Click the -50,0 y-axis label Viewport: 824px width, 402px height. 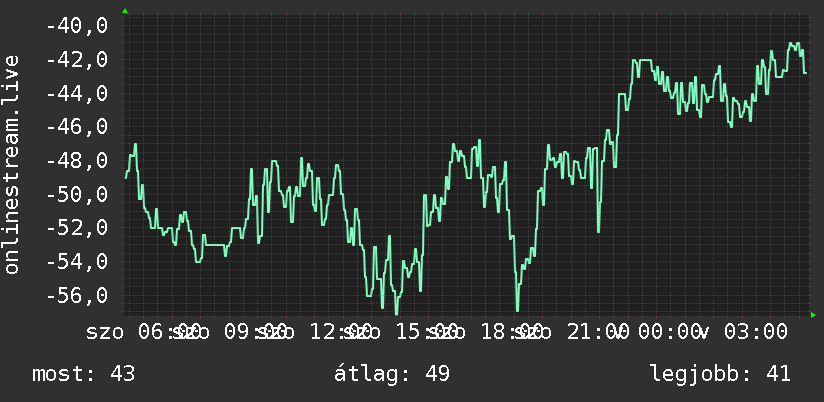77,194
